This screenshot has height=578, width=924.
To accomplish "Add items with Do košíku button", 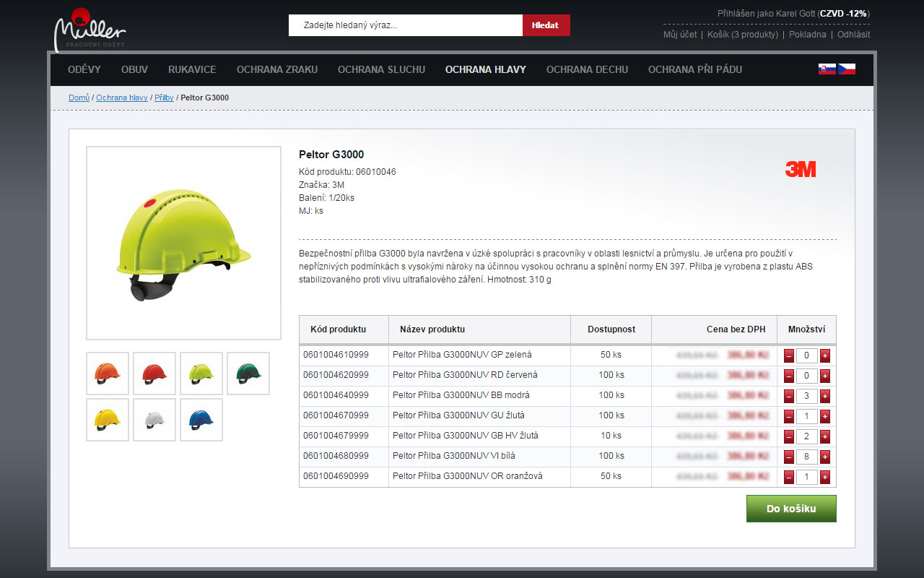I will [x=791, y=509].
